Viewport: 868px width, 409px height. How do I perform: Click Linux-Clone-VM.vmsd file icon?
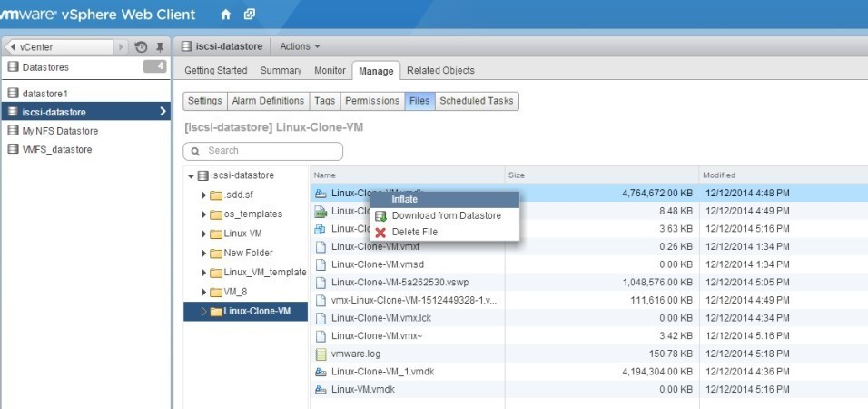coord(321,264)
